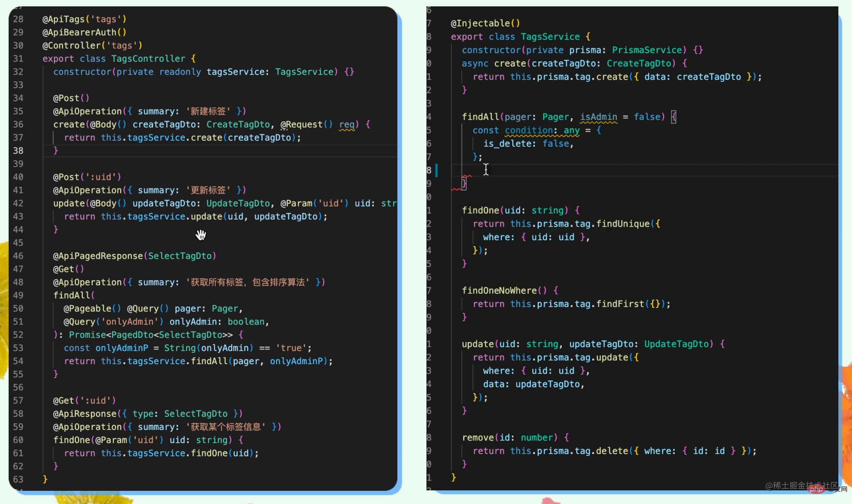This screenshot has height=504, width=852.
Task: Click the @Injectable() decorator
Action: pos(485,23)
